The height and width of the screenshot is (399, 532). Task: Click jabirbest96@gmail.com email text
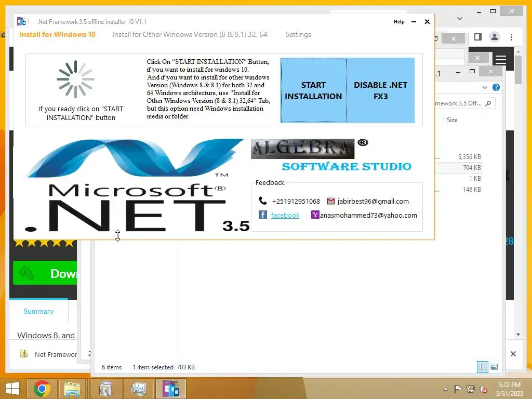coord(373,201)
